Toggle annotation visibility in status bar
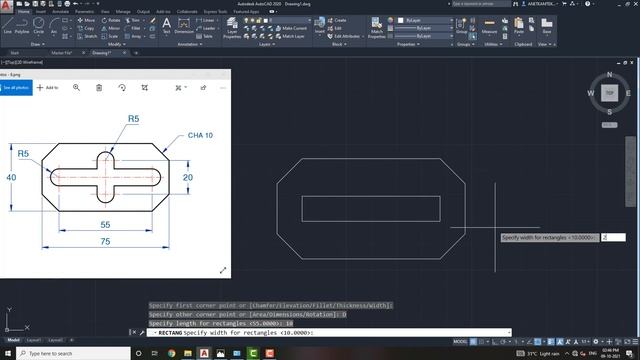 coord(560,342)
